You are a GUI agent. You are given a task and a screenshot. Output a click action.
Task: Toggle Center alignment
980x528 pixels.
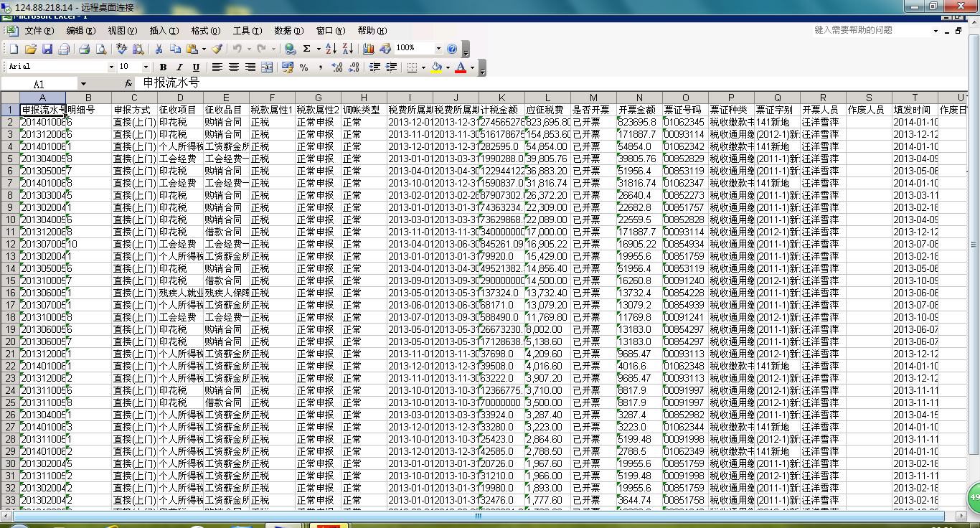tap(234, 67)
